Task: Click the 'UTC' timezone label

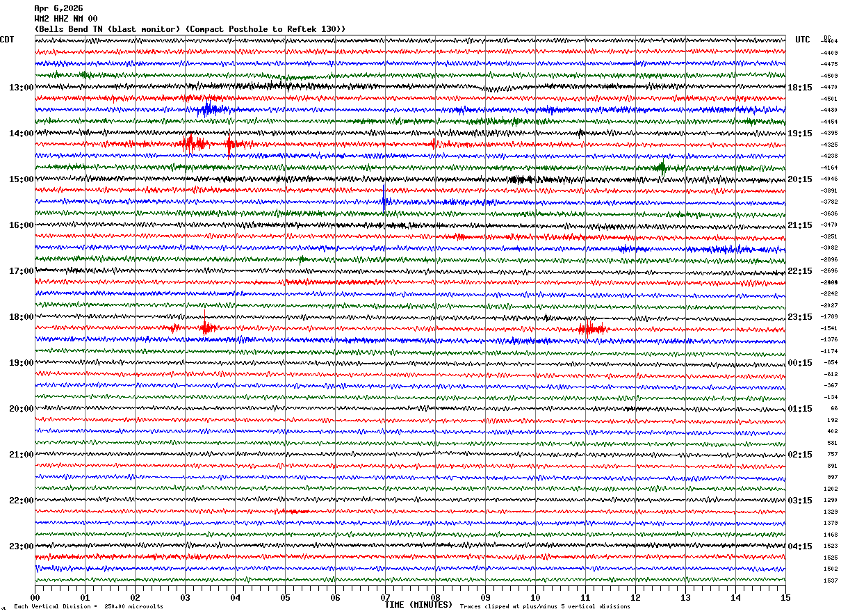Action: [x=803, y=40]
